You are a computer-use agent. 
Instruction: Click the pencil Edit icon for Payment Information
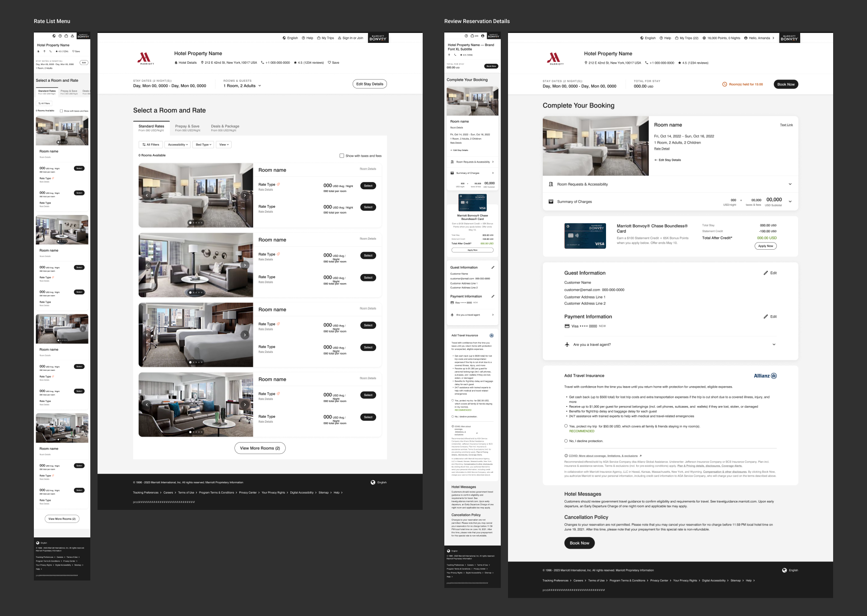(766, 317)
